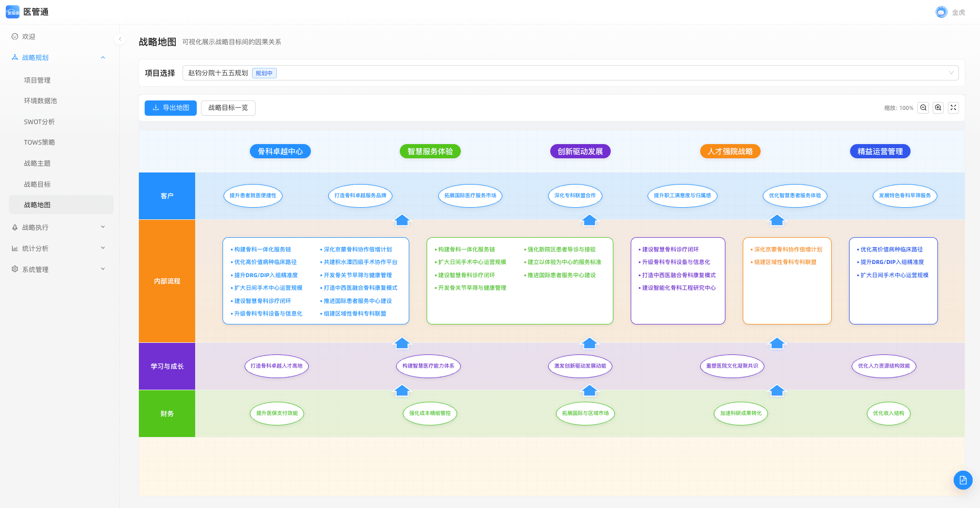
Task: Click the zoom out magnifier icon
Action: pos(923,108)
